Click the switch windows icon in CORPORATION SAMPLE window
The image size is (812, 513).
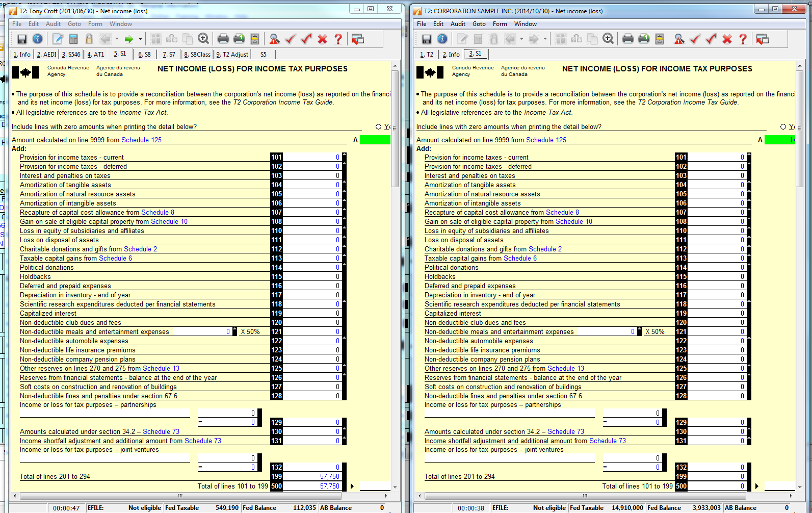pos(763,39)
